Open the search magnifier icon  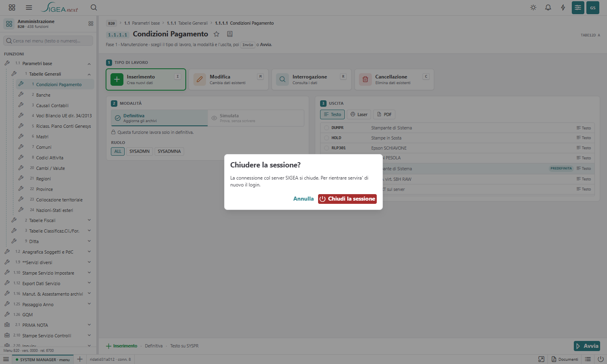[93, 7]
